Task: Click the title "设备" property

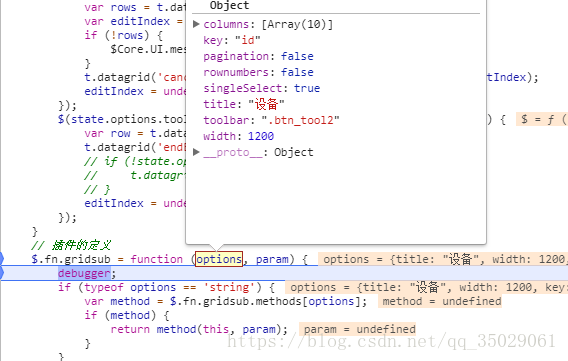Action: [x=244, y=104]
